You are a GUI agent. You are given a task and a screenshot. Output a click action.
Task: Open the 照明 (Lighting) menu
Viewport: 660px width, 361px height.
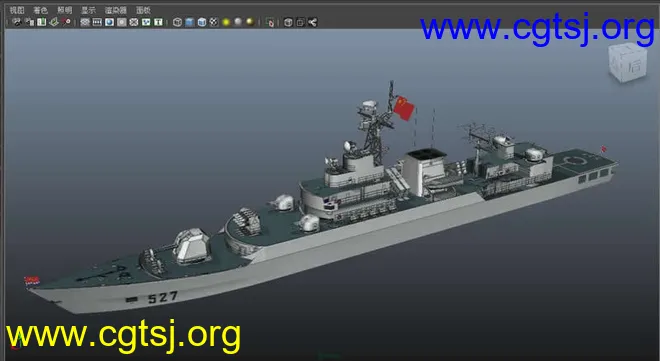[64, 10]
